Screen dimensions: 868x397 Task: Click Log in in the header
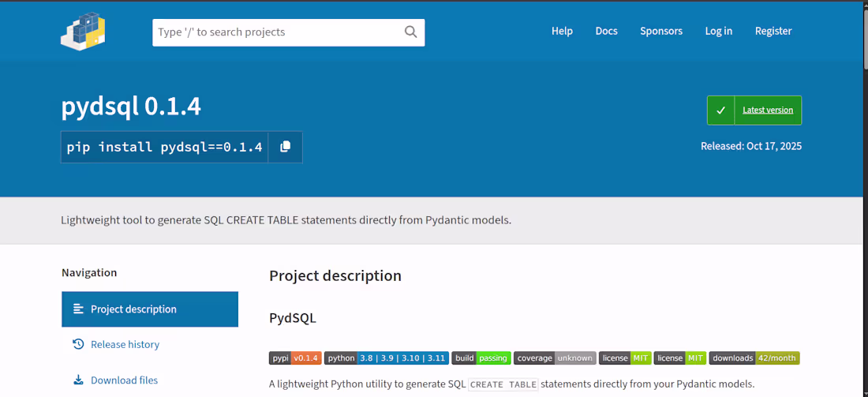[x=719, y=31]
